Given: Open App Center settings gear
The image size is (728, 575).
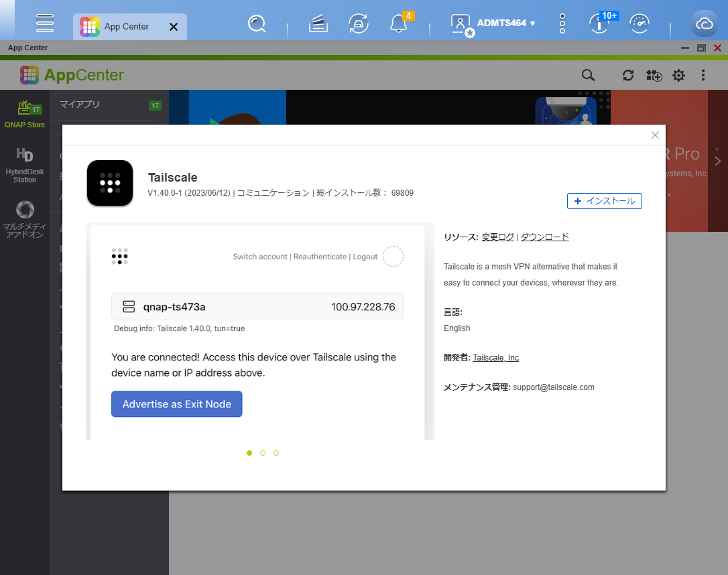Looking at the screenshot, I should coord(678,75).
